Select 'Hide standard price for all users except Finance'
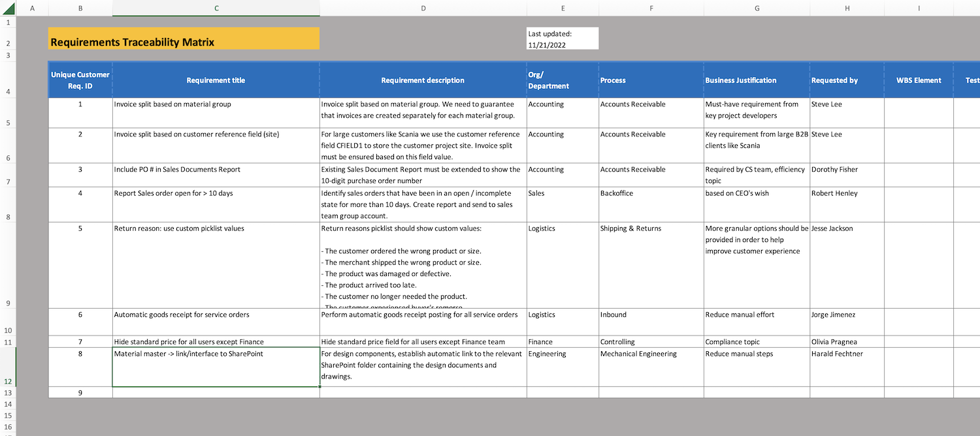 click(x=216, y=341)
